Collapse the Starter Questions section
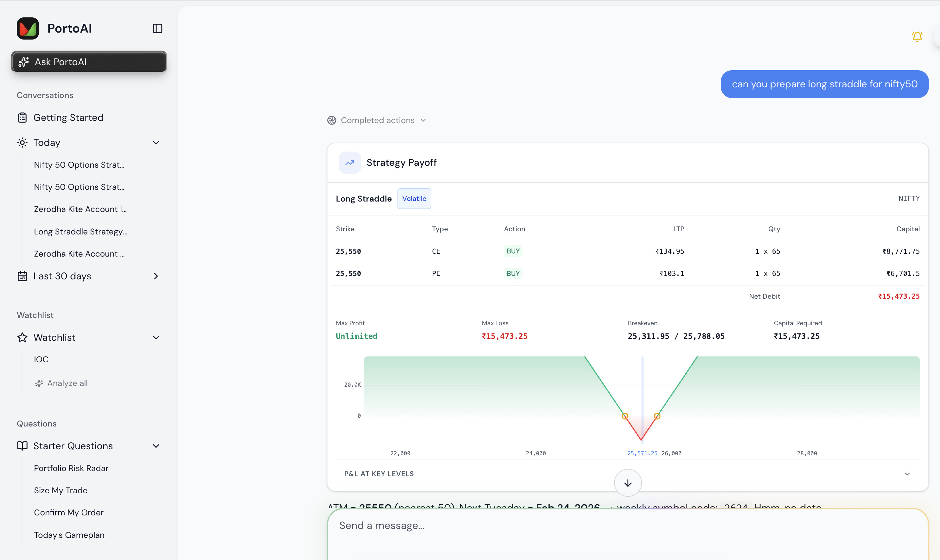Screen dimensions: 940x560 [156, 446]
